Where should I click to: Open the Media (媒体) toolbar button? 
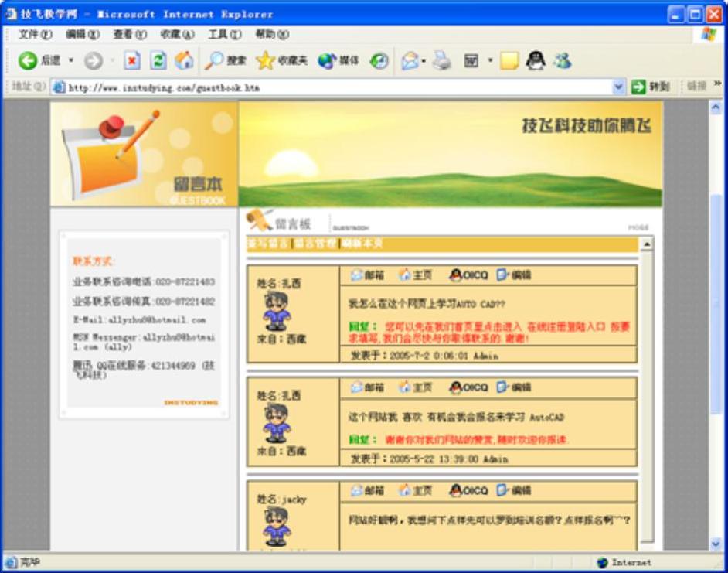click(x=338, y=60)
